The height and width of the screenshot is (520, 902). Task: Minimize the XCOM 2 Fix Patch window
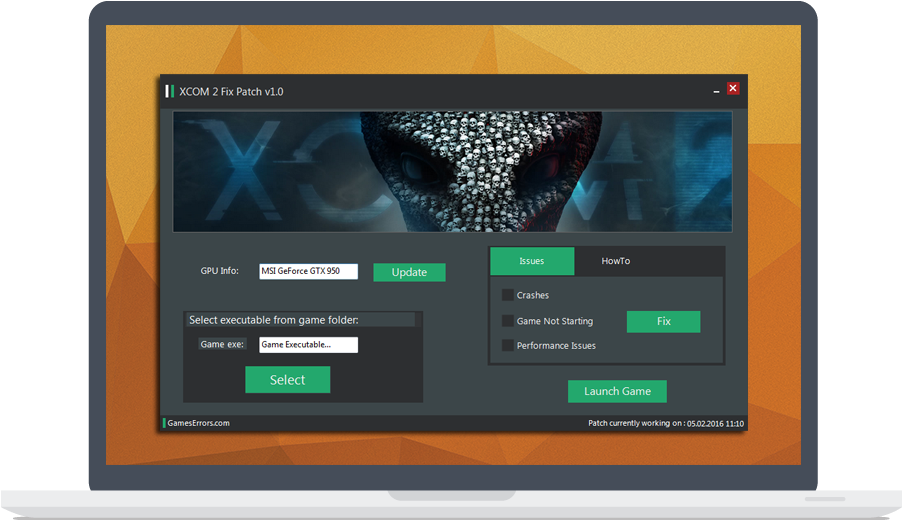point(715,90)
